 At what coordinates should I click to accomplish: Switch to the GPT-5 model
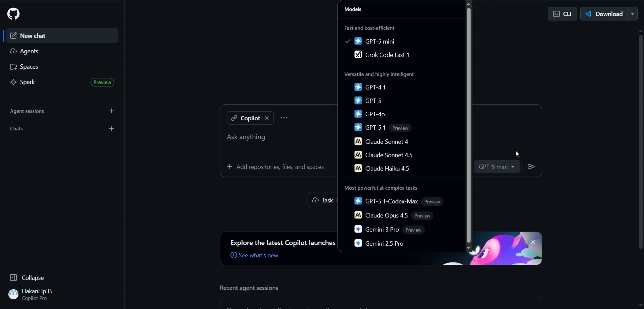[x=401, y=101]
